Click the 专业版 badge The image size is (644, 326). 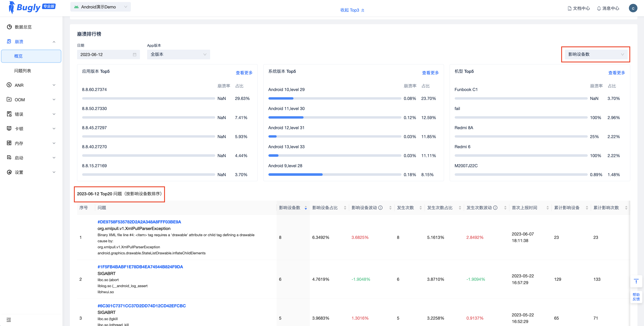coord(49,6)
